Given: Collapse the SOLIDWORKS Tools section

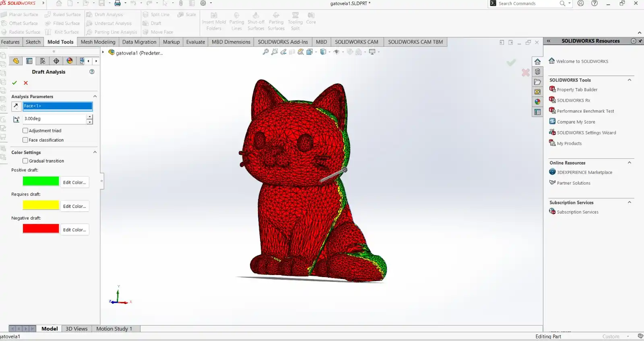Looking at the screenshot, I should pos(630,80).
